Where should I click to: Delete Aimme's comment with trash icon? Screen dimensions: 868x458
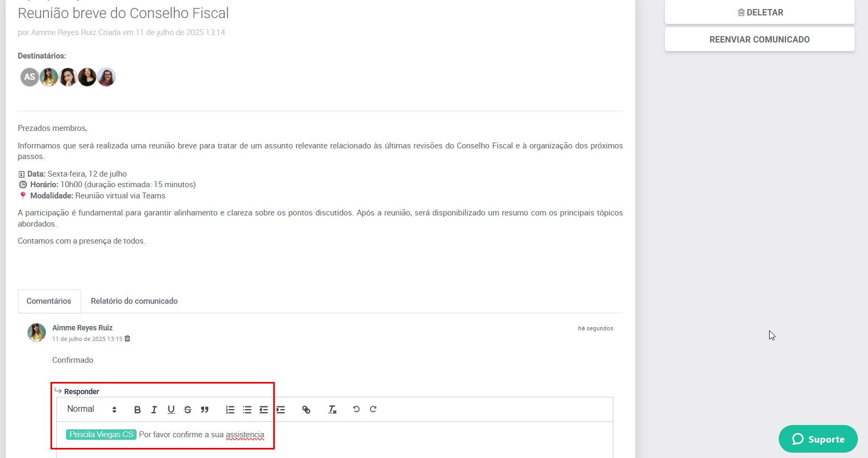pos(128,338)
